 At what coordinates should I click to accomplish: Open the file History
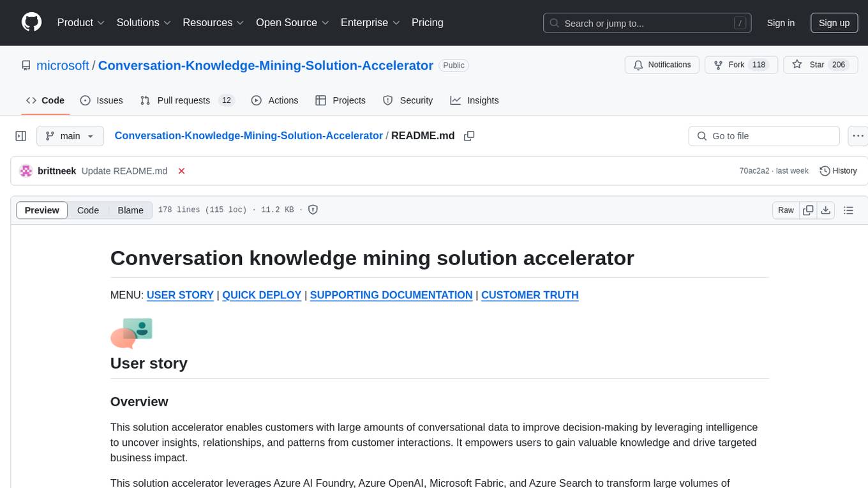pyautogui.click(x=838, y=171)
